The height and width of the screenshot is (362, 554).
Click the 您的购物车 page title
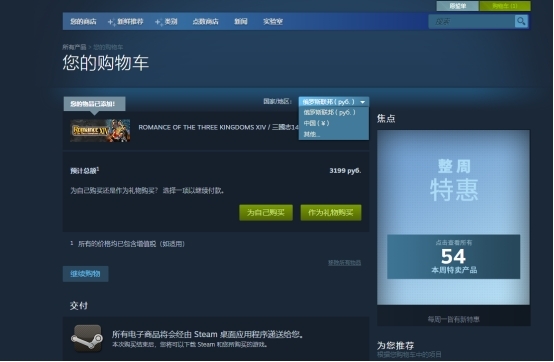pyautogui.click(x=106, y=63)
